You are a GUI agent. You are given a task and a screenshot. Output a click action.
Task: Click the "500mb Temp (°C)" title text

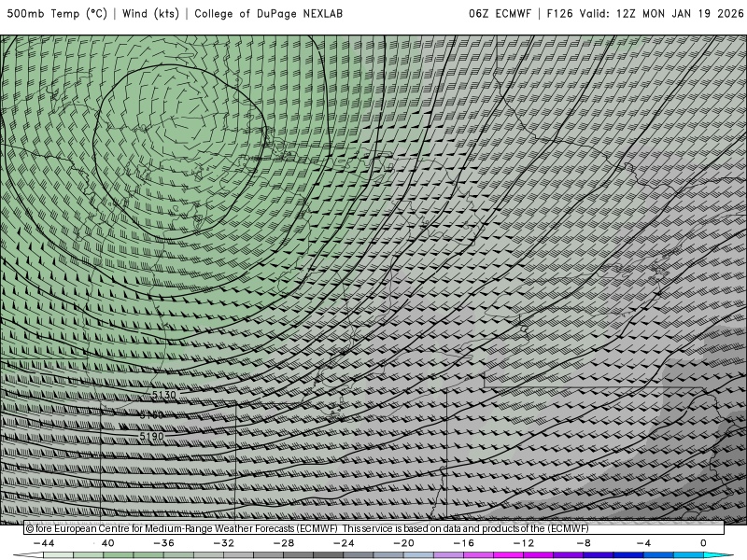click(57, 14)
